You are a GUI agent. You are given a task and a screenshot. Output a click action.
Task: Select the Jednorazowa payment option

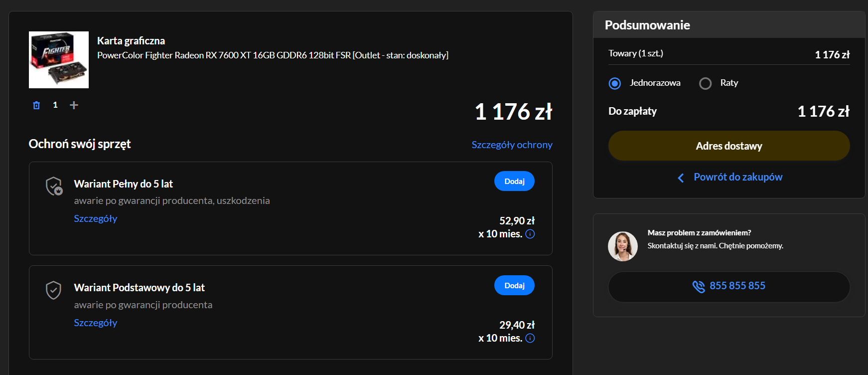pos(615,83)
